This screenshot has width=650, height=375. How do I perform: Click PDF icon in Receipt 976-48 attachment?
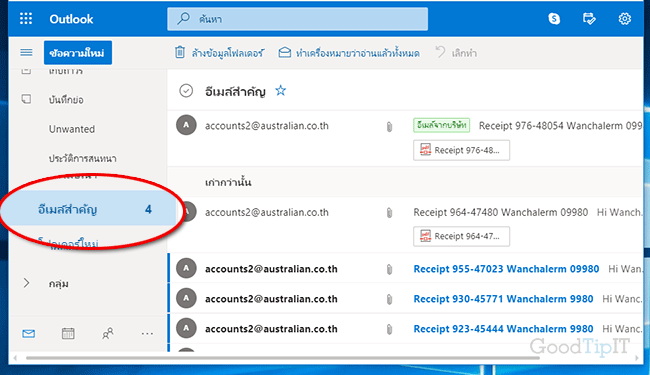[x=425, y=150]
